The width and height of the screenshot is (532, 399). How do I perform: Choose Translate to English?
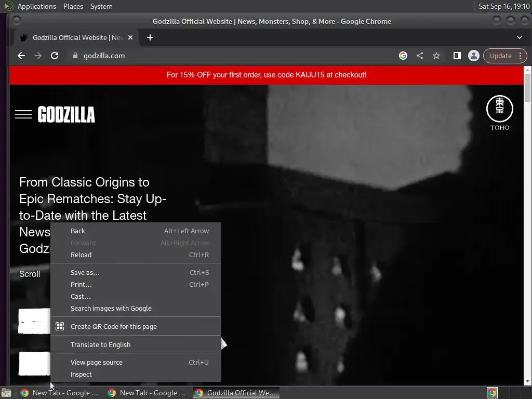[x=136, y=345]
